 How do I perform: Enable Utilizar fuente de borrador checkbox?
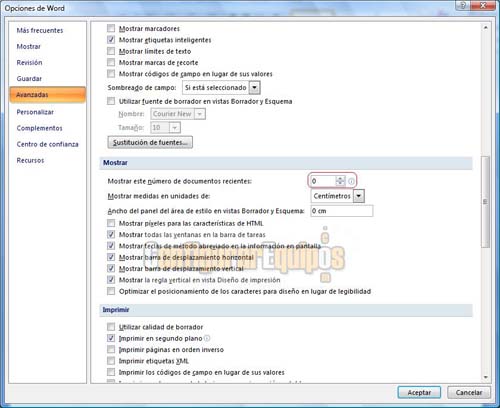(x=111, y=101)
